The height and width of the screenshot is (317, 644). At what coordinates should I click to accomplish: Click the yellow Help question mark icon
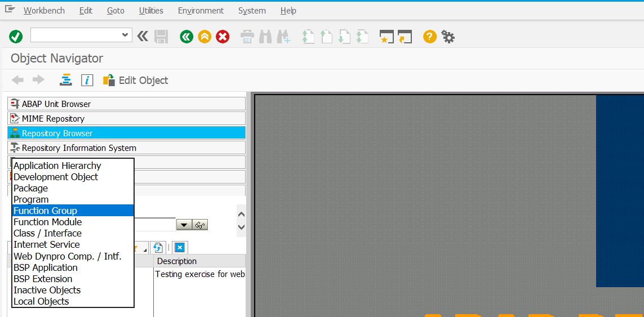(430, 37)
